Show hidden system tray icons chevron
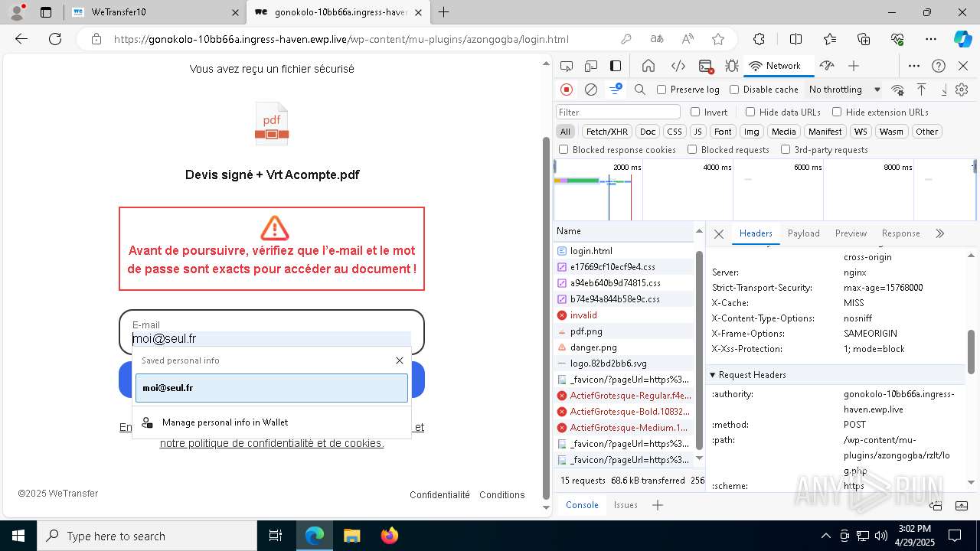 click(x=825, y=536)
